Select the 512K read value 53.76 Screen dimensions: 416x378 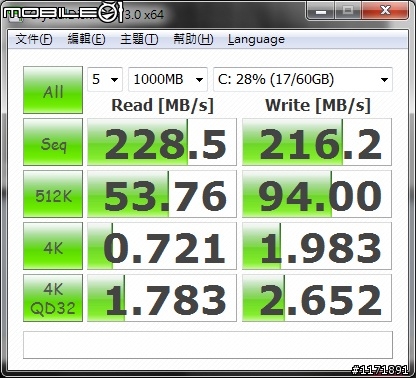click(x=162, y=194)
